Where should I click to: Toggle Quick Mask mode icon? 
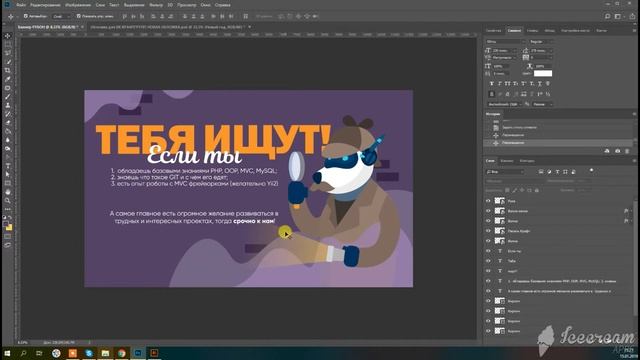click(x=8, y=236)
